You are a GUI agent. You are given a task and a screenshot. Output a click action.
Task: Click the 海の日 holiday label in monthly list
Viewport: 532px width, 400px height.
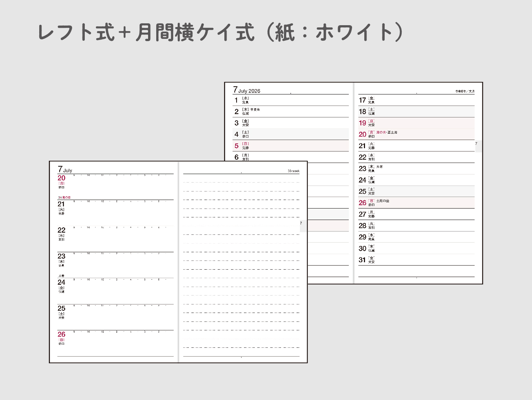pyautogui.click(x=381, y=132)
